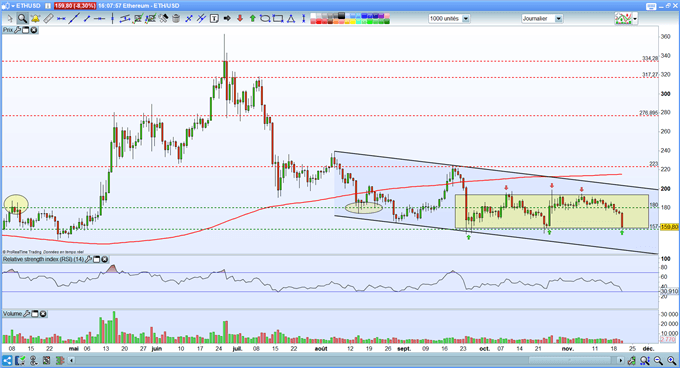Maximize the Prix price panel
This screenshot has height=368, width=680.
[26, 30]
